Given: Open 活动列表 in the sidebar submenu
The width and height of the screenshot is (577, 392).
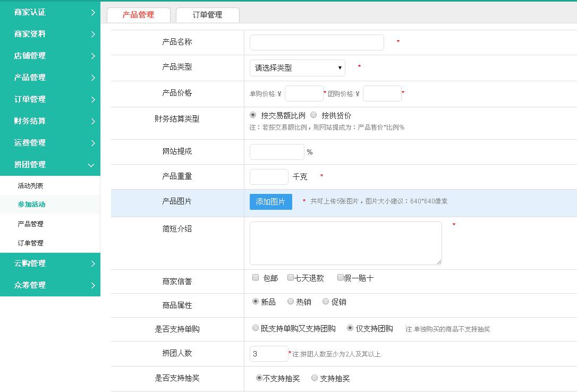Looking at the screenshot, I should click(x=31, y=186).
